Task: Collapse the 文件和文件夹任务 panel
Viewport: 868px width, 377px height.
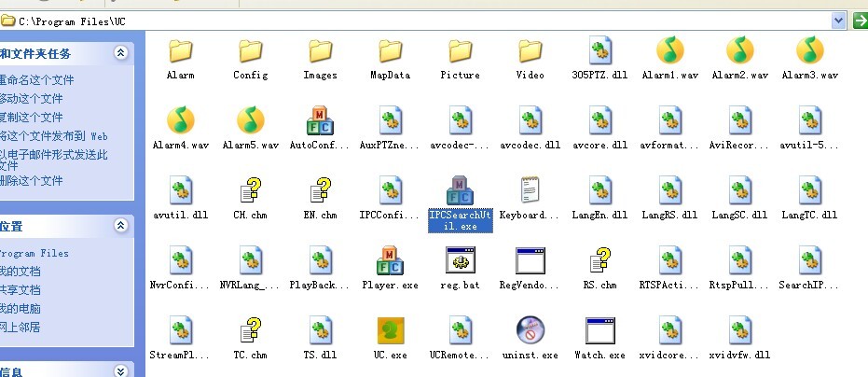Action: pos(120,52)
